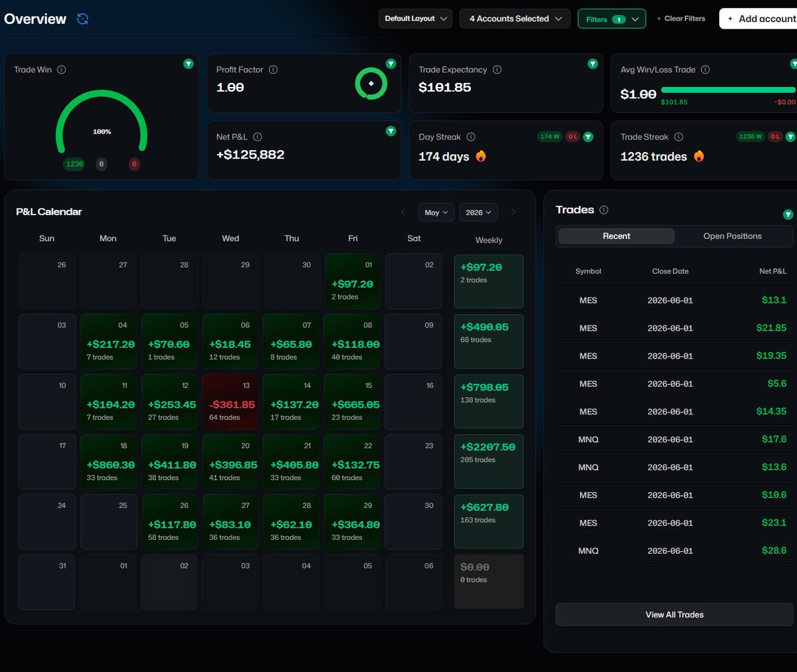Open info icon next to Profit Factor
Image resolution: width=797 pixels, height=672 pixels.
[273, 70]
